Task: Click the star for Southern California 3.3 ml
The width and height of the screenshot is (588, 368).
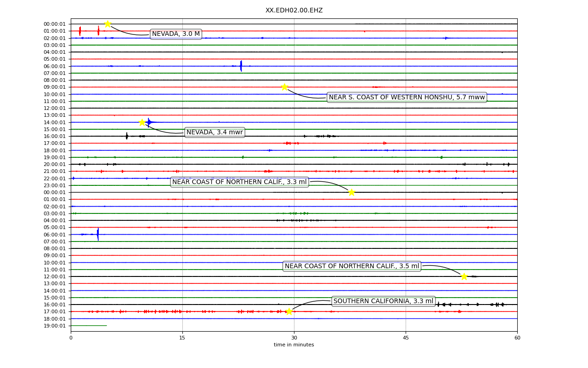Action: [x=288, y=311]
